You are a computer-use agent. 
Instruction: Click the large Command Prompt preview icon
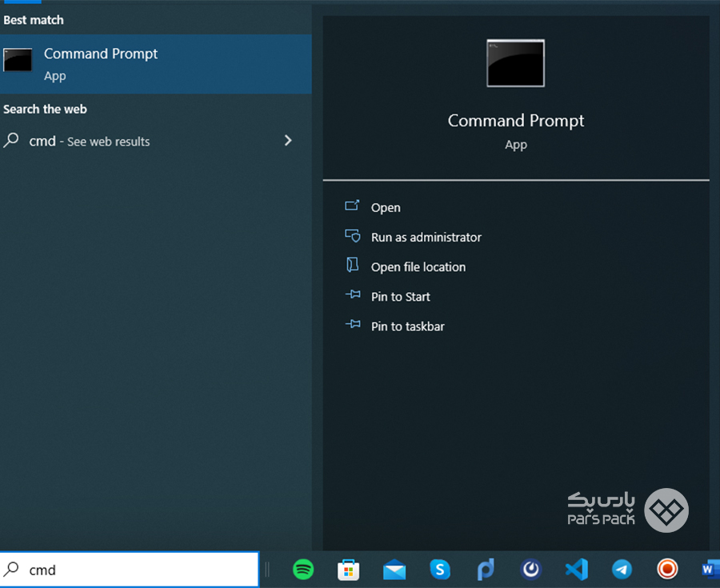[516, 63]
